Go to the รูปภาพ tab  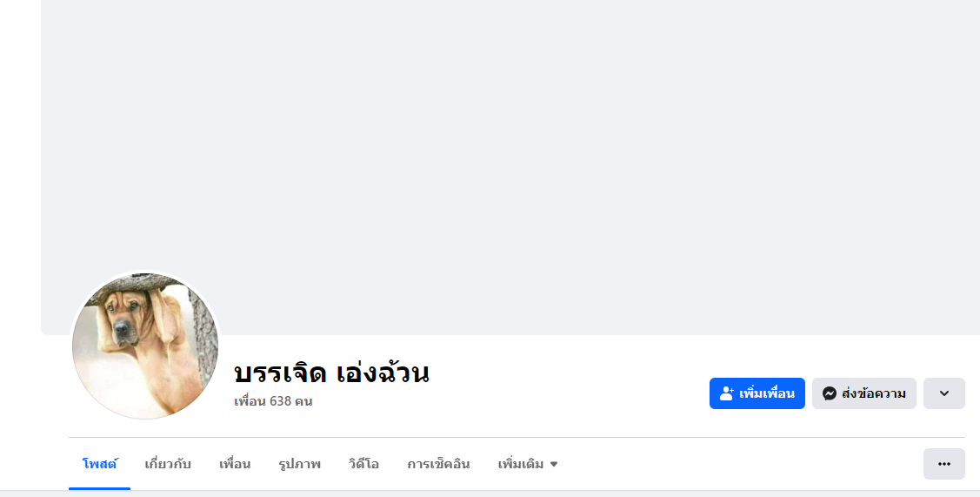click(299, 464)
